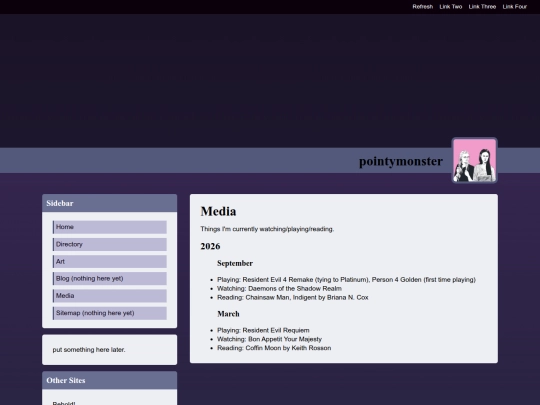The height and width of the screenshot is (405, 540).
Task: Go to Home in the sidebar
Action: [x=110, y=227]
